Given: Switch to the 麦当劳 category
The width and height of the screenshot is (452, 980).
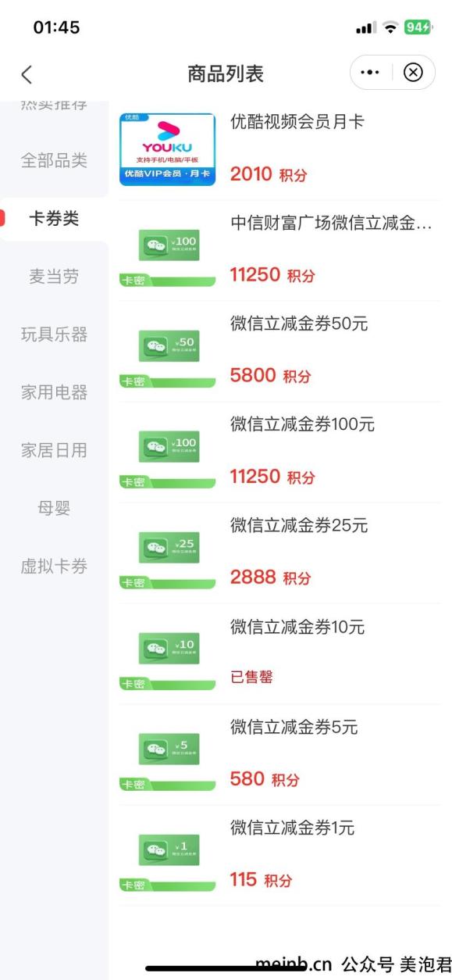Looking at the screenshot, I should tap(54, 277).
